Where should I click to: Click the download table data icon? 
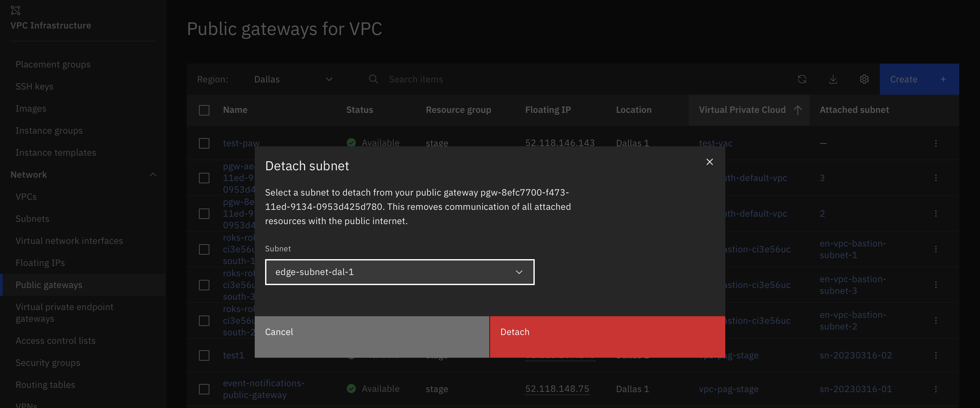(833, 79)
